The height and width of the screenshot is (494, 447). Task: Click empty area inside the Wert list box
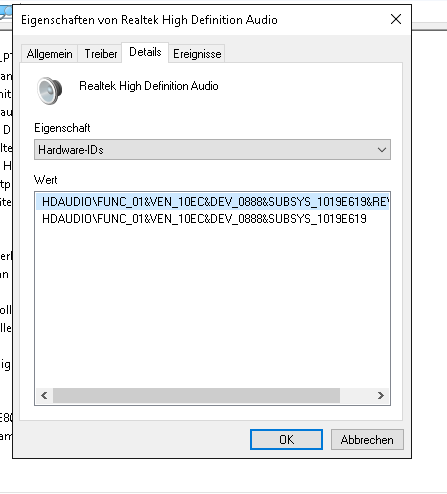pos(212,303)
